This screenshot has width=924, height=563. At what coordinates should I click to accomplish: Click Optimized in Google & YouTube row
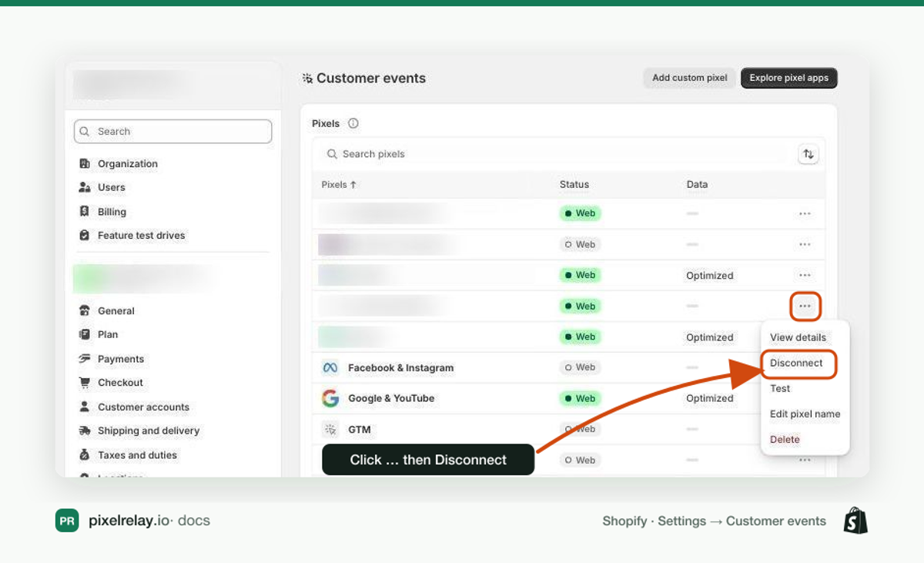710,398
